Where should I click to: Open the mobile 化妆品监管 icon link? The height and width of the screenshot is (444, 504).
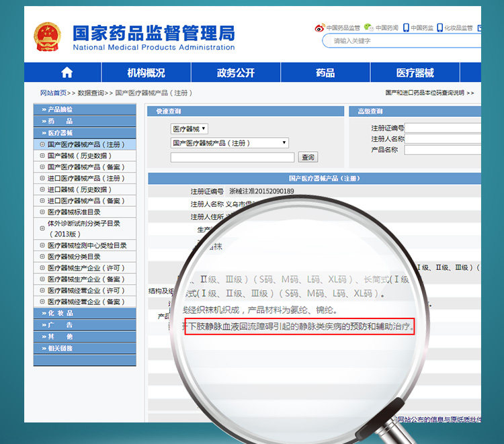455,28
